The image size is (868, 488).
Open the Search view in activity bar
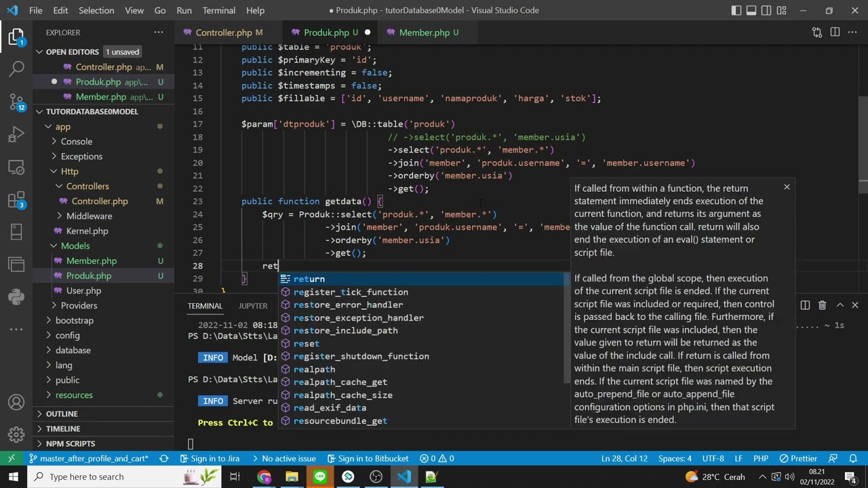17,68
